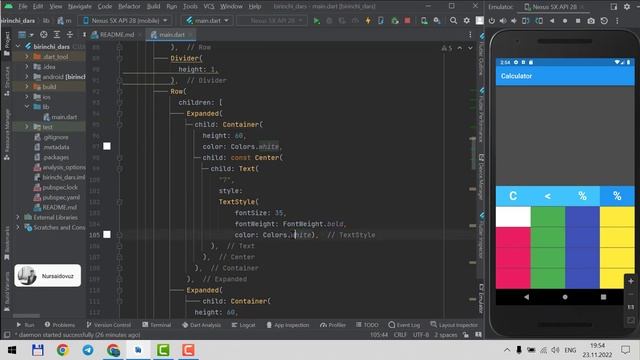Tap C button in calculator app
Image resolution: width=640 pixels, height=360 pixels.
tap(513, 196)
